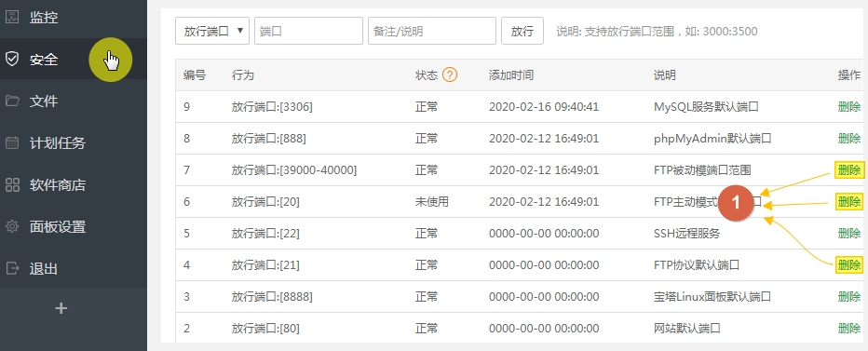The width and height of the screenshot is (868, 351).
Task: Click the SSH远程服务 description
Action: tap(686, 234)
